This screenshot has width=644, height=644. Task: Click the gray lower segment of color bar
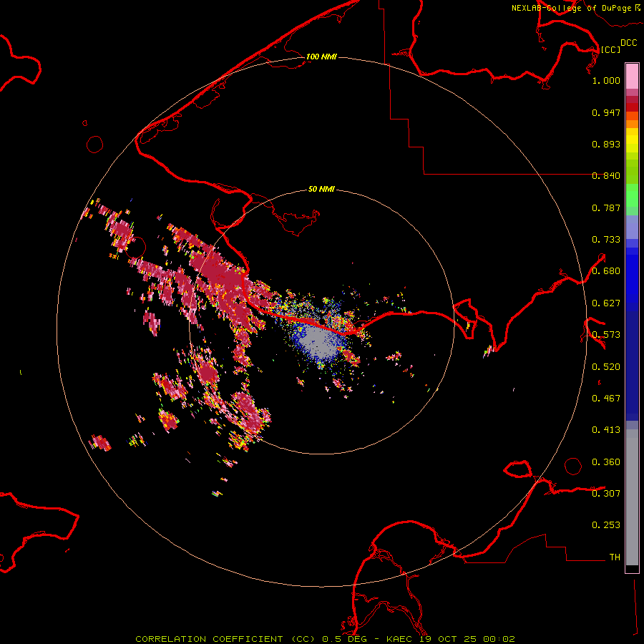632,497
